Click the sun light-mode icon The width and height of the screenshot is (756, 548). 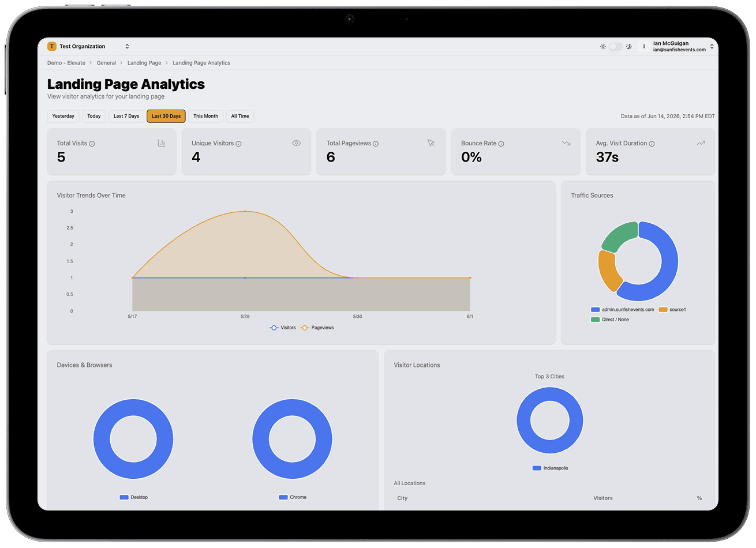point(603,47)
